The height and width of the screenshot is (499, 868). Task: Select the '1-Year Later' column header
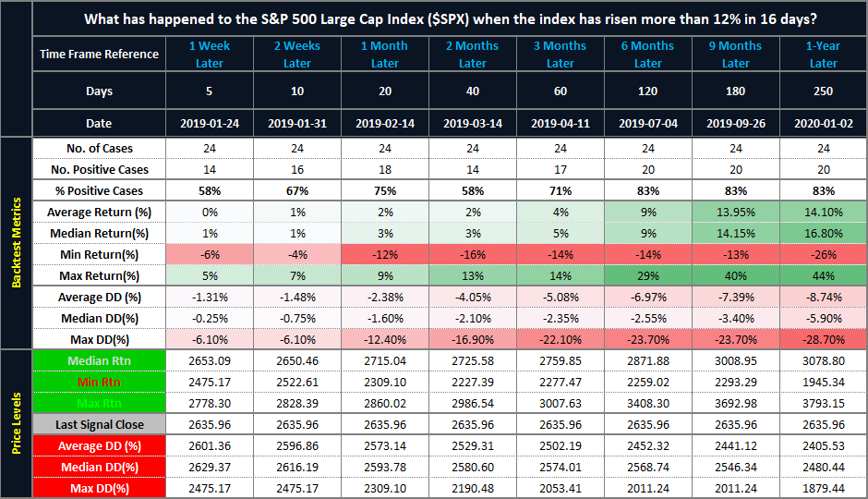click(823, 55)
